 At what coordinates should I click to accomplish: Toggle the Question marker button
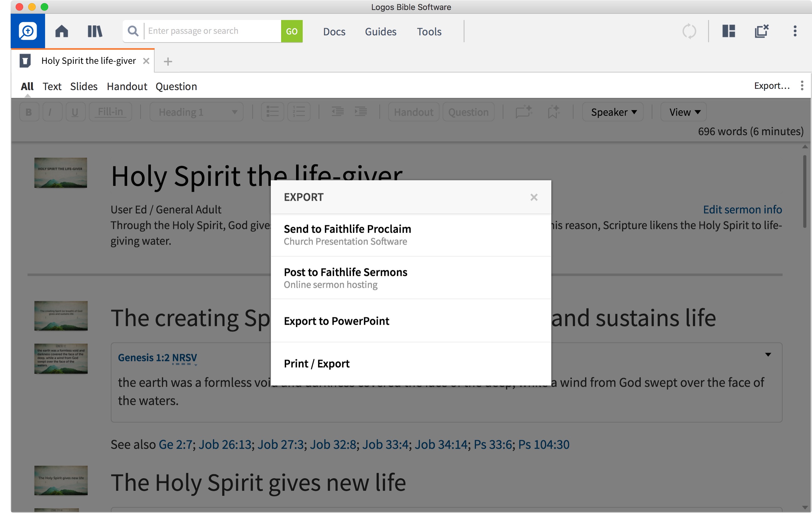click(468, 112)
